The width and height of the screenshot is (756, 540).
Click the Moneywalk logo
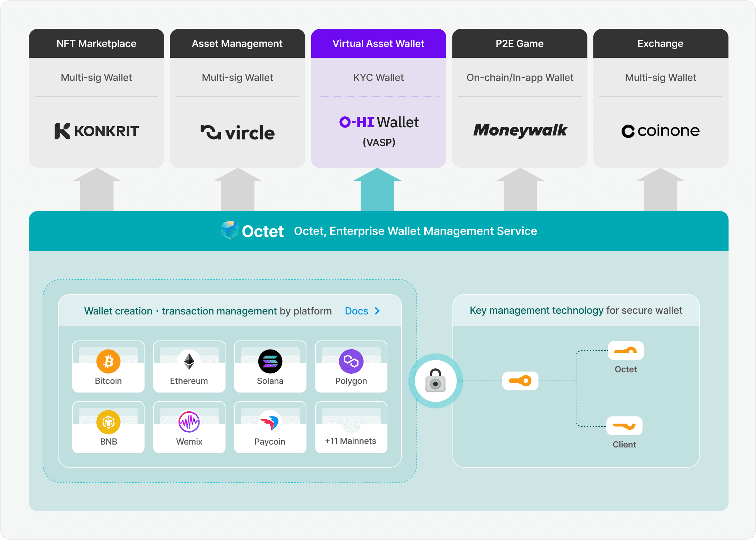pos(520,130)
